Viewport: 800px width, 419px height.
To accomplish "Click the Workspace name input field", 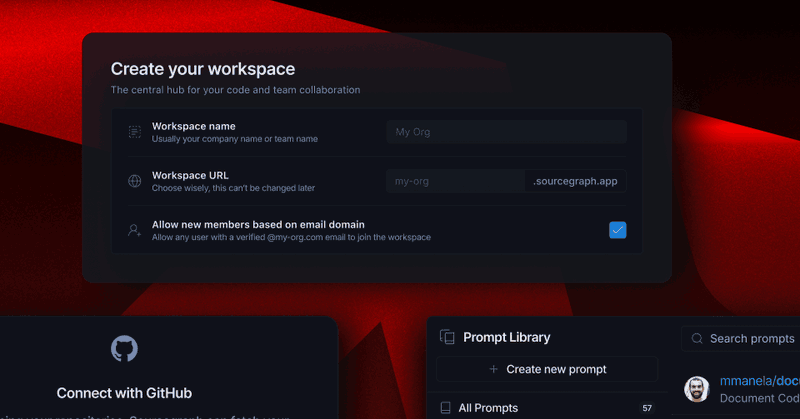I will point(506,132).
